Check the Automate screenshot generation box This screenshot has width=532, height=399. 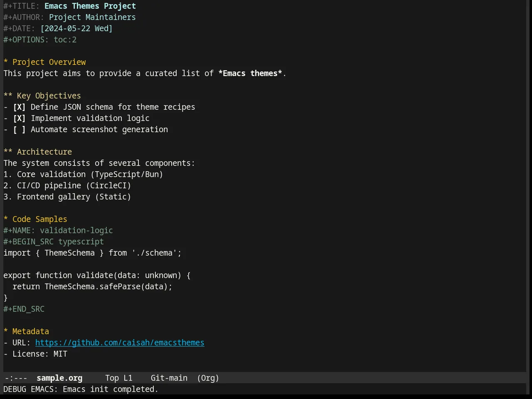pyautogui.click(x=19, y=130)
